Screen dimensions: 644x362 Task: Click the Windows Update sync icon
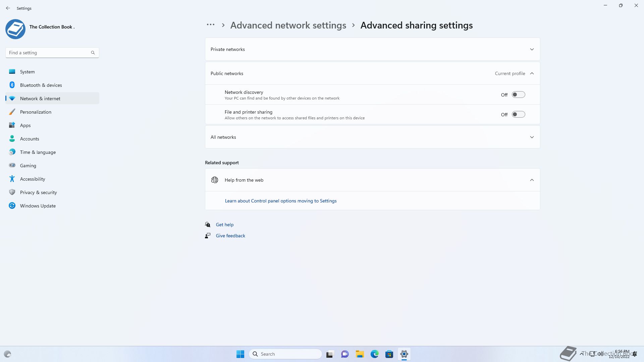pyautogui.click(x=12, y=205)
